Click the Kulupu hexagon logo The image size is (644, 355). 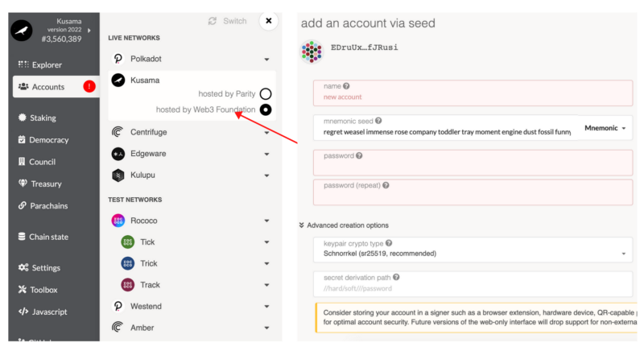118,175
